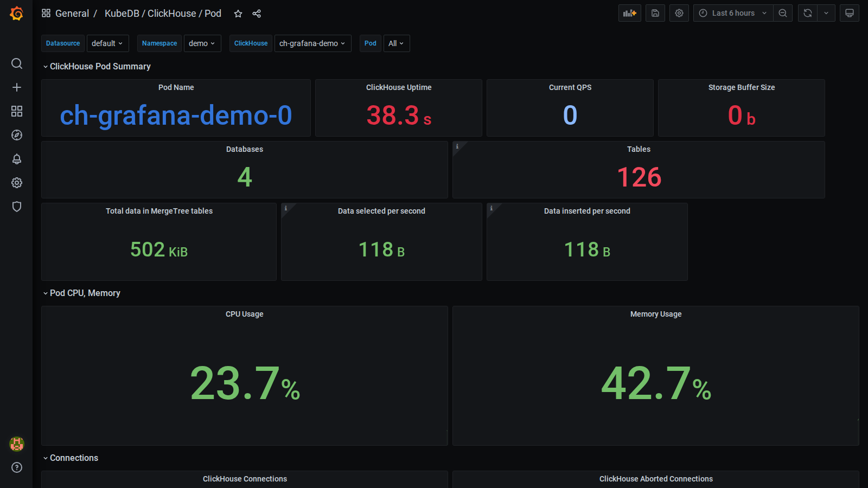Click the KubeDB / ClickHouse / Pod title

pos(163,14)
